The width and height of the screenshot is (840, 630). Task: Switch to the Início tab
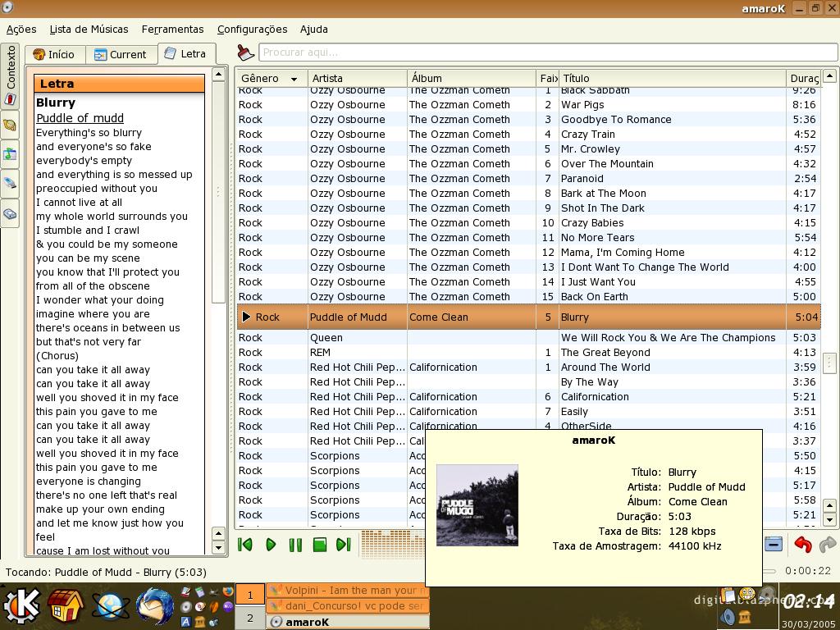pos(55,54)
